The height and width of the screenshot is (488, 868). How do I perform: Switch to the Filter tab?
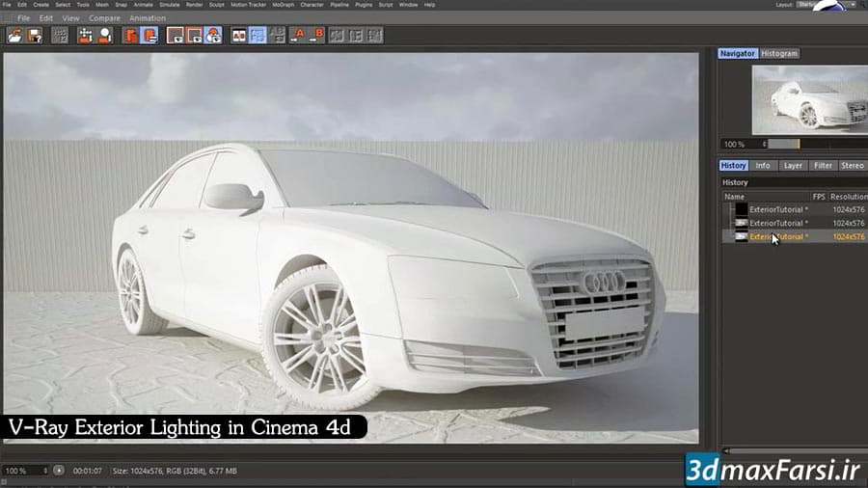coord(824,166)
